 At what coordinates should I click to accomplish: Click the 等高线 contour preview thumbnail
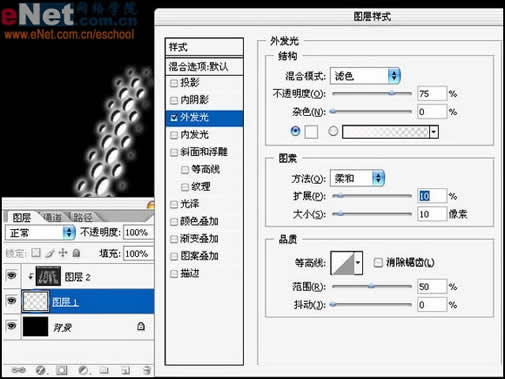[x=342, y=263]
